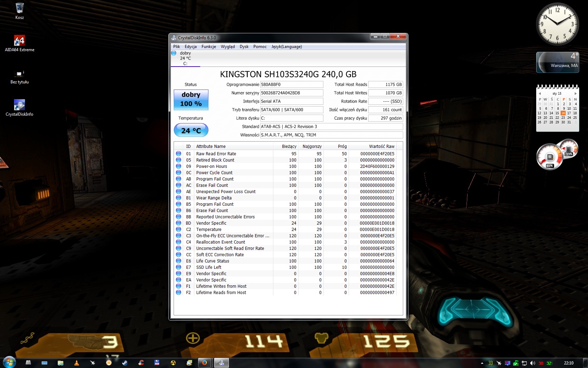Open the Pomoc menu
Image resolution: width=588 pixels, height=368 pixels.
click(x=260, y=47)
